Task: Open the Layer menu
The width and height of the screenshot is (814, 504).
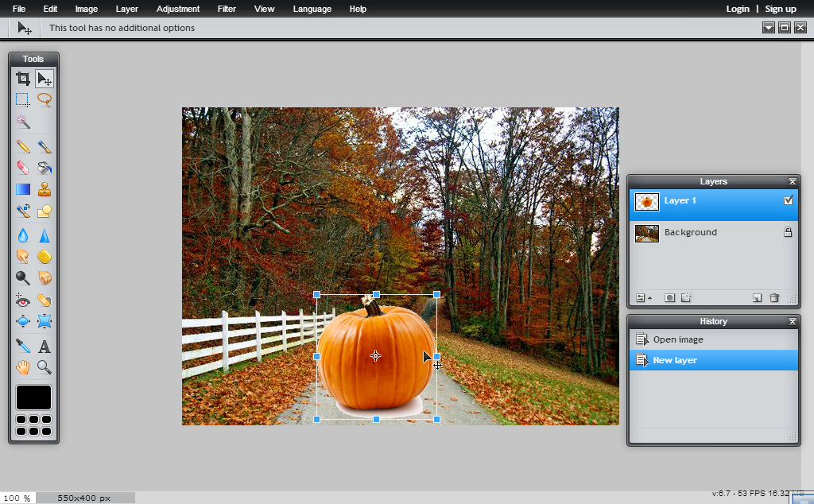Action: coord(126,9)
